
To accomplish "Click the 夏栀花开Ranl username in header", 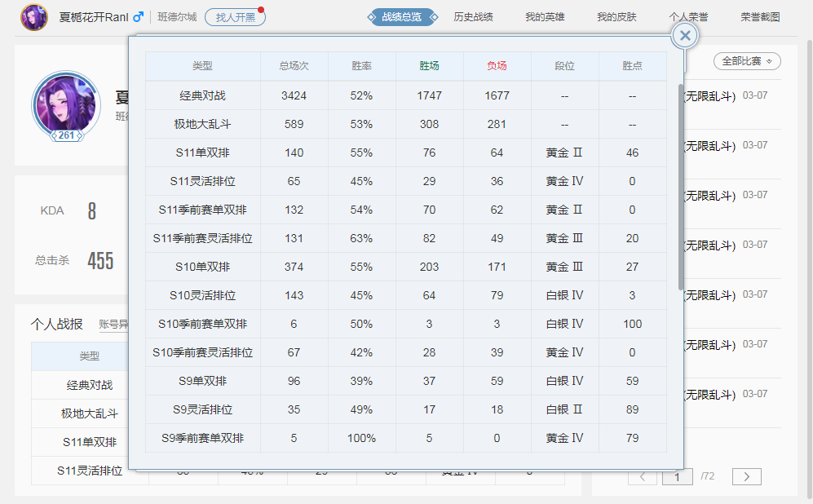I will pyautogui.click(x=94, y=17).
